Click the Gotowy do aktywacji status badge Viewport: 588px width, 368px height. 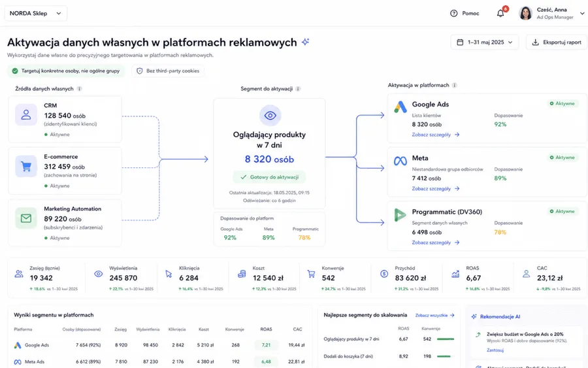[x=269, y=177]
